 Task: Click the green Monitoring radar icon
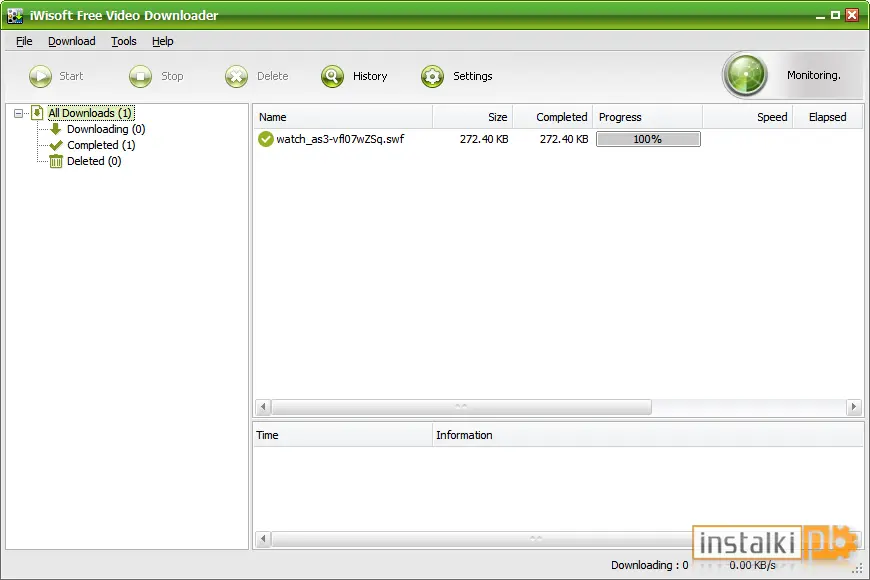(745, 75)
